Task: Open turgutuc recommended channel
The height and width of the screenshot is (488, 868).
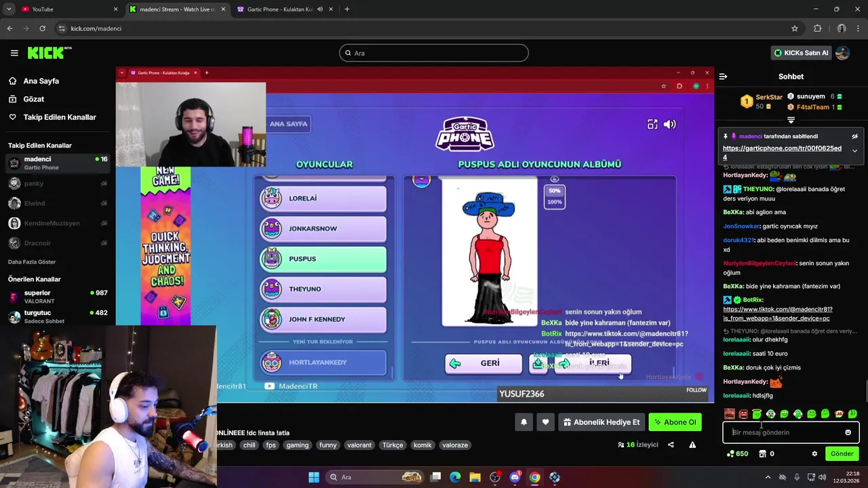Action: tap(58, 317)
